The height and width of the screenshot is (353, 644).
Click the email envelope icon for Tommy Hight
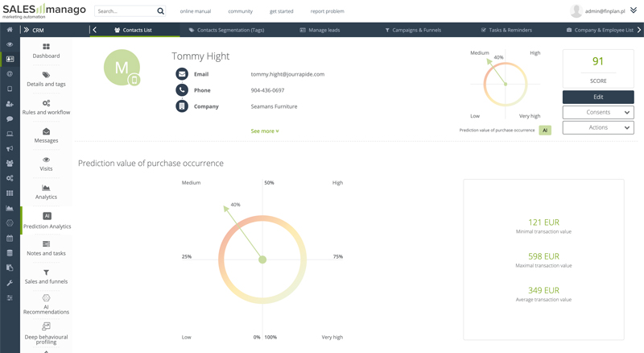(x=182, y=74)
